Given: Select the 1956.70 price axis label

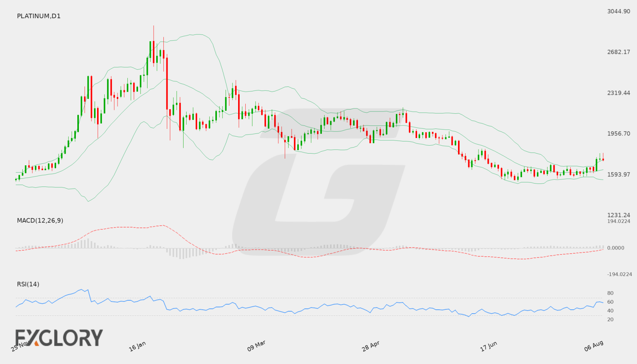Looking at the screenshot, I should coord(618,133).
